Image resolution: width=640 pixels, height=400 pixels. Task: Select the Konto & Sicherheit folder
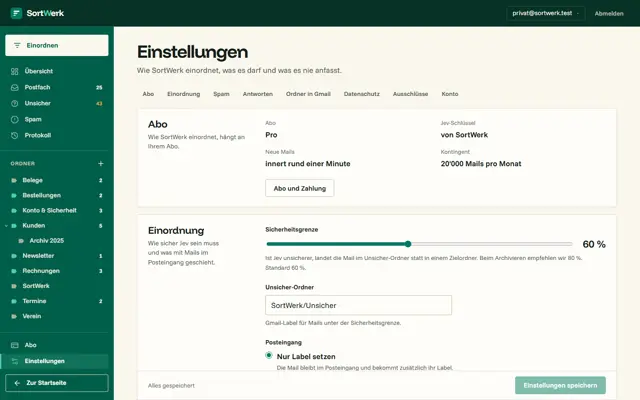click(x=57, y=211)
